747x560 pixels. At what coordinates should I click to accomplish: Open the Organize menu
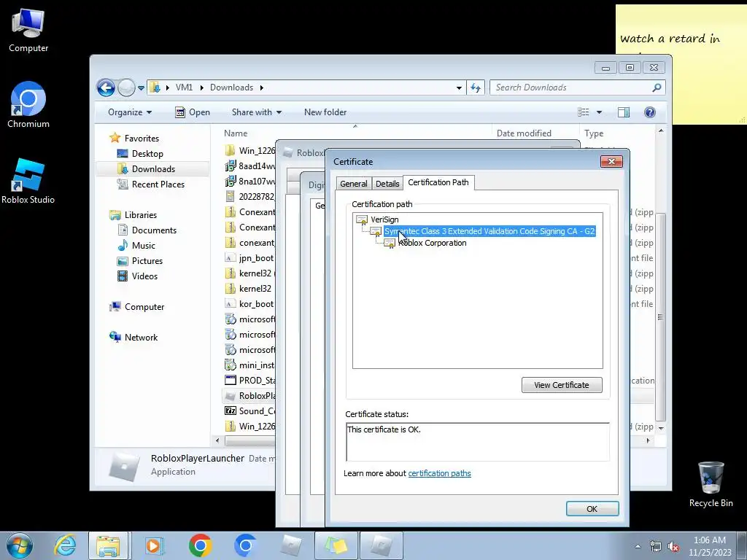click(x=130, y=112)
